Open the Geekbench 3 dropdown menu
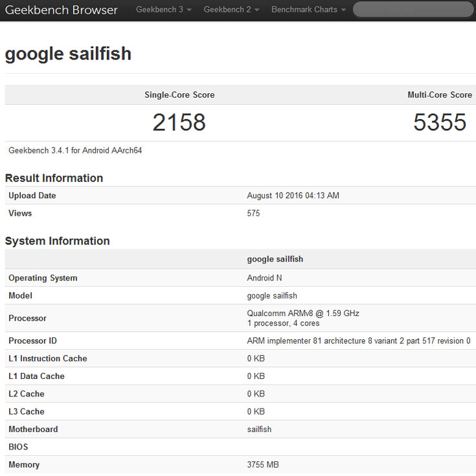The width and height of the screenshot is (476, 476). point(163,10)
